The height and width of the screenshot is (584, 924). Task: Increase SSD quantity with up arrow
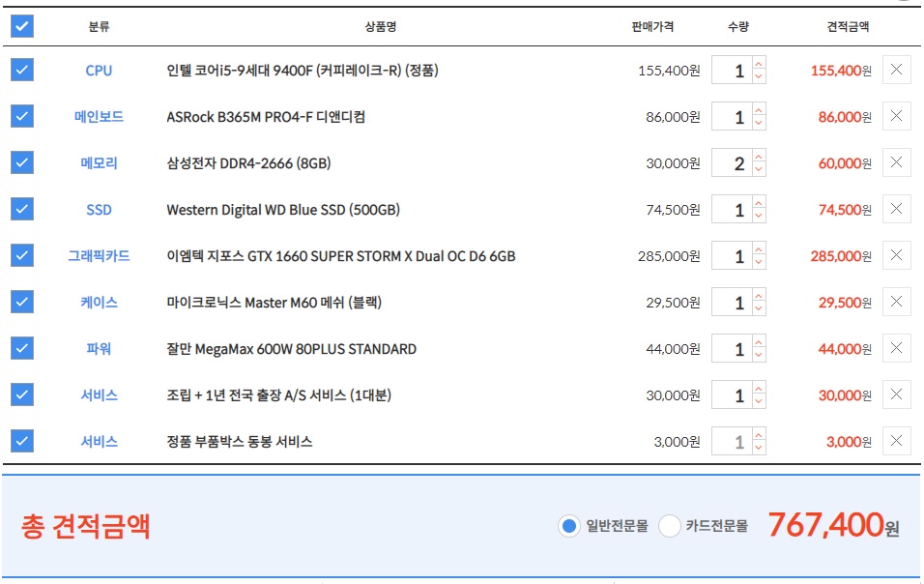(759, 202)
